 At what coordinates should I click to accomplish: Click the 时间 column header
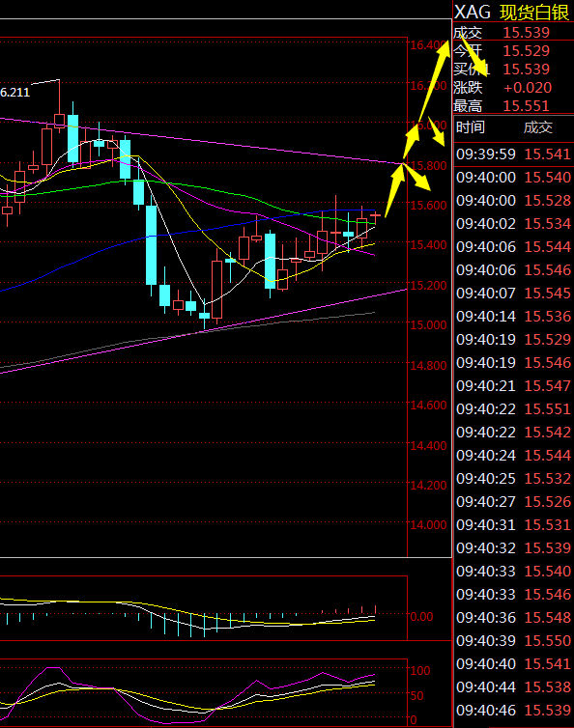click(x=471, y=127)
